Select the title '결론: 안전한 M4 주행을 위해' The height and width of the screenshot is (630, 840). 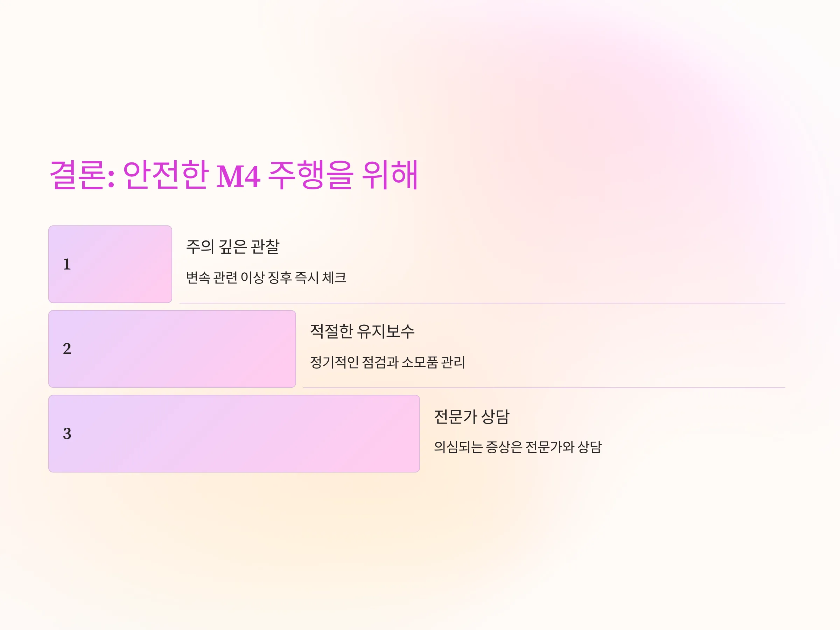234,175
